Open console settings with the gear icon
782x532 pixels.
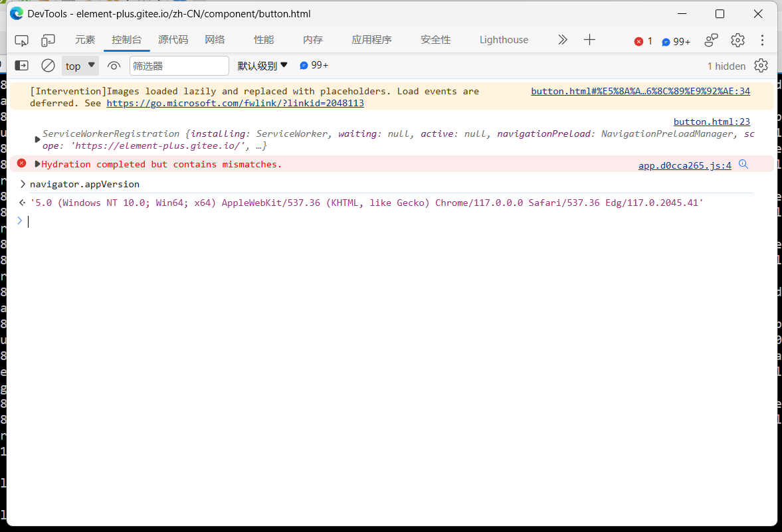(761, 65)
